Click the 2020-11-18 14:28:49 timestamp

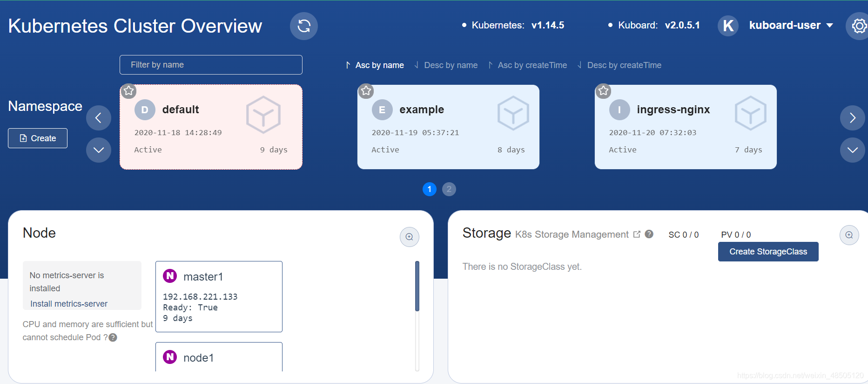pos(178,133)
